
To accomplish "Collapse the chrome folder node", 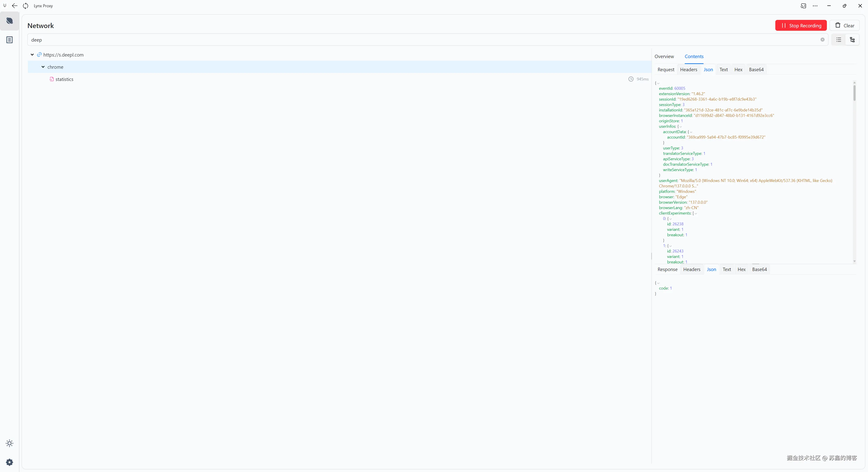I will pos(43,67).
